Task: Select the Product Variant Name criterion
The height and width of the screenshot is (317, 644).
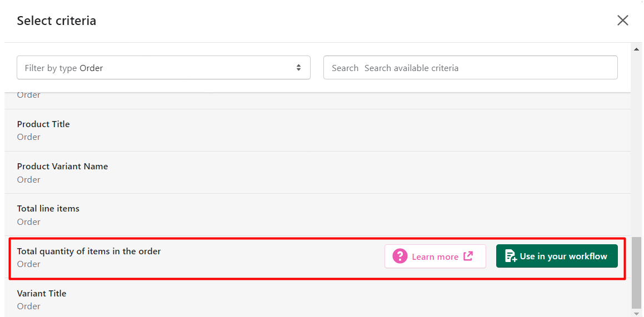Action: tap(317, 173)
